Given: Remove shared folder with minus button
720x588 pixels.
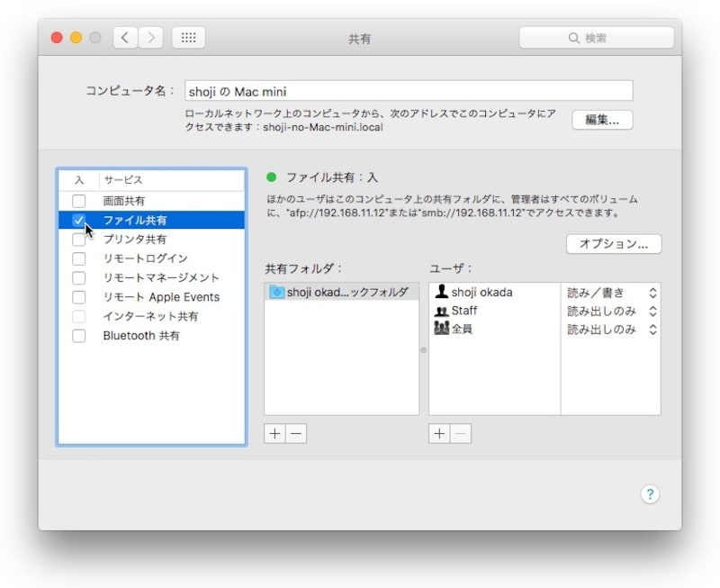Looking at the screenshot, I should (x=296, y=433).
